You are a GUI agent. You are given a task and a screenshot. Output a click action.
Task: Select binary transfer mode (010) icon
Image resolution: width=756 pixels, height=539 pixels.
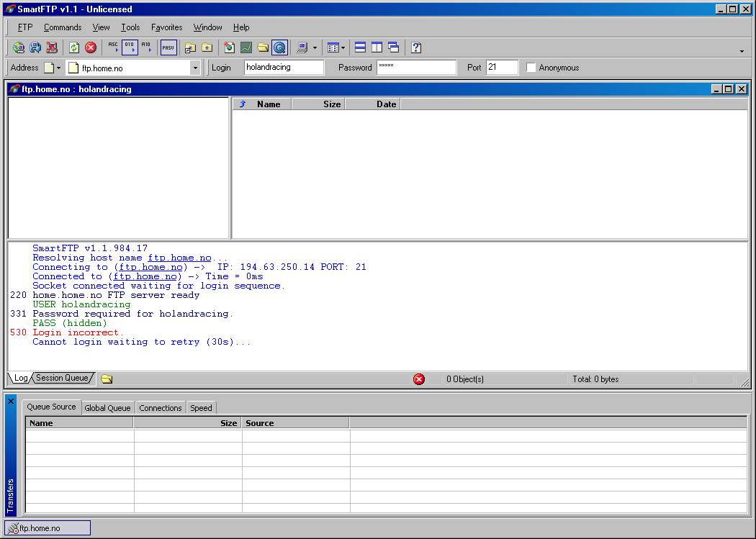pos(130,47)
